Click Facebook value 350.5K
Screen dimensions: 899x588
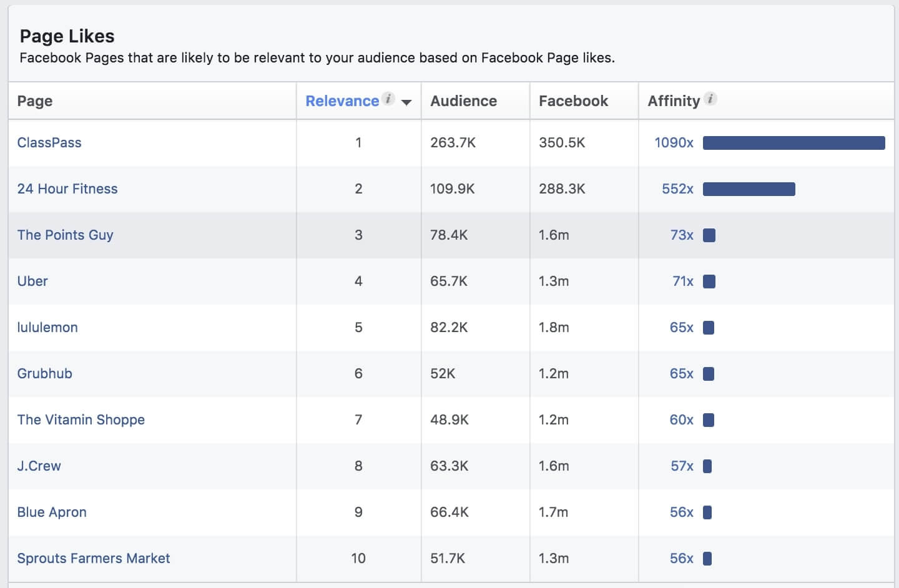pos(562,142)
